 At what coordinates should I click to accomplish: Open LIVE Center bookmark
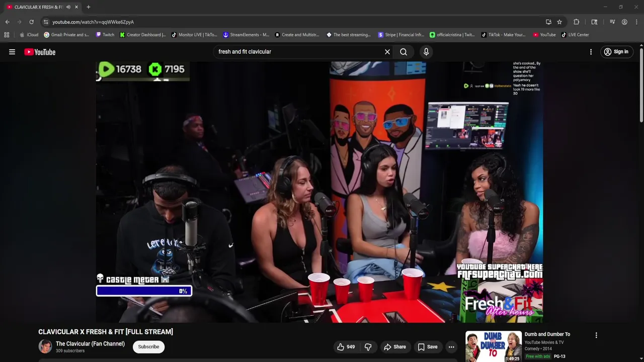[575, 35]
